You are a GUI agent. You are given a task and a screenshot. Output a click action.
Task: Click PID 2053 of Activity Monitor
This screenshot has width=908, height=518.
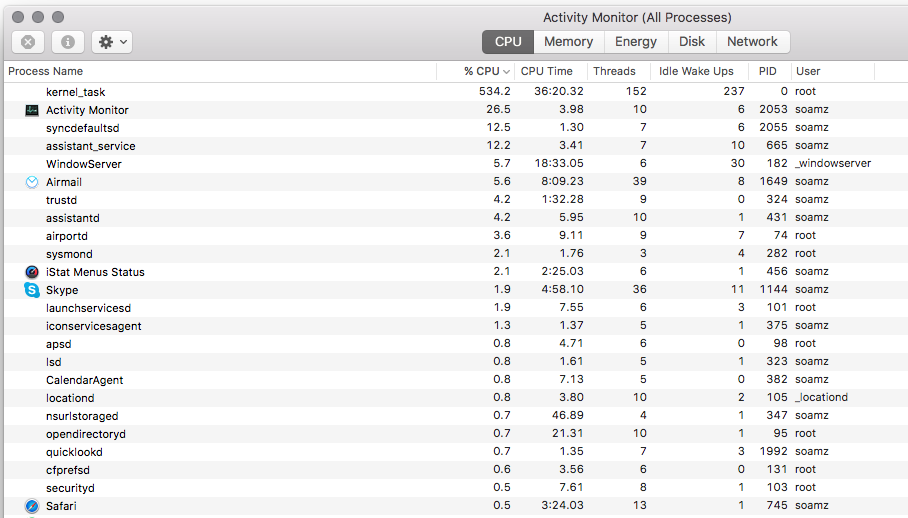click(x=773, y=109)
